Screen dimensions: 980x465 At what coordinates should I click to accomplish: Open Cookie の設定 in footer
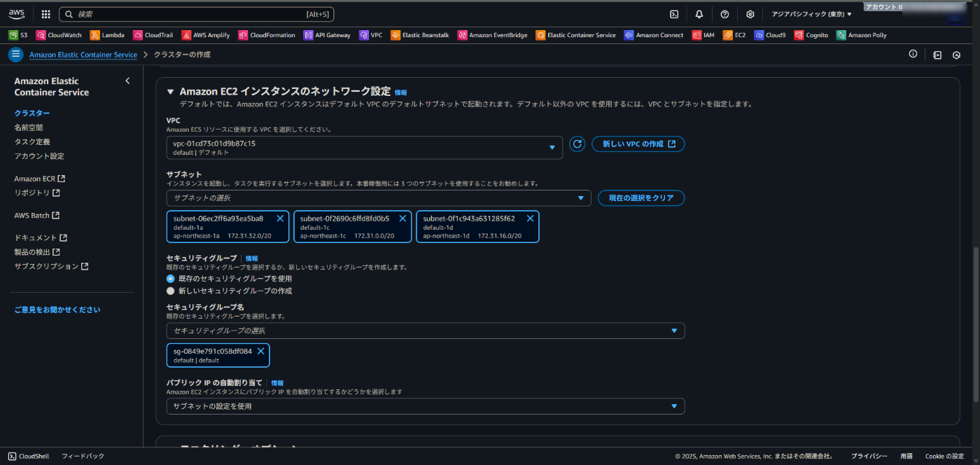click(944, 456)
